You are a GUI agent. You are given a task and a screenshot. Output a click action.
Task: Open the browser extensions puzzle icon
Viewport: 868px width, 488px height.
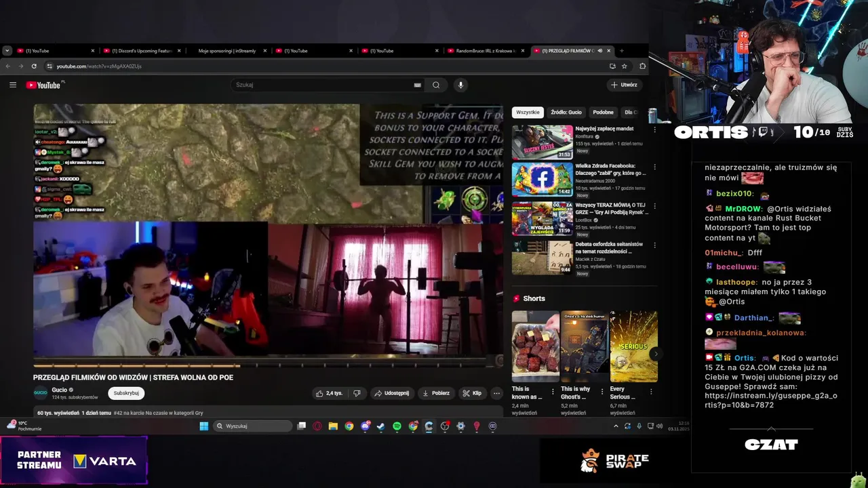tap(642, 66)
